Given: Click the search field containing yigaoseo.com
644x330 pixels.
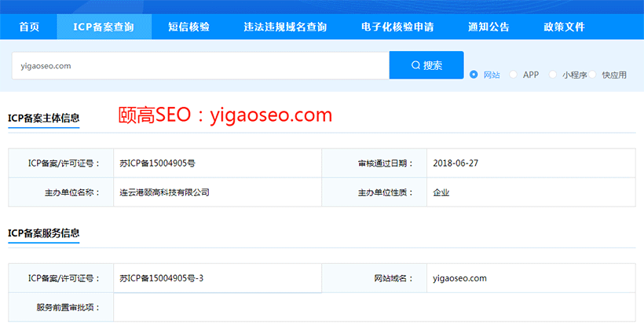Looking at the screenshot, I should pos(200,66).
